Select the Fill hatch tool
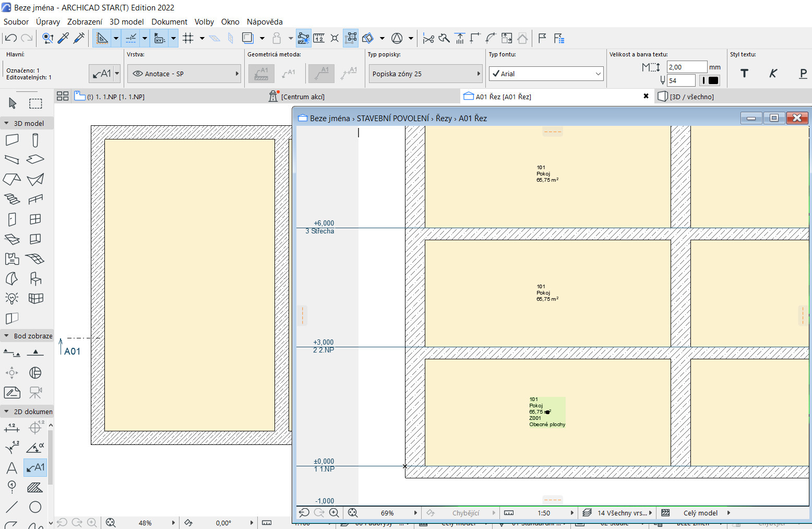Viewport: 812px width, 529px height. click(x=35, y=487)
